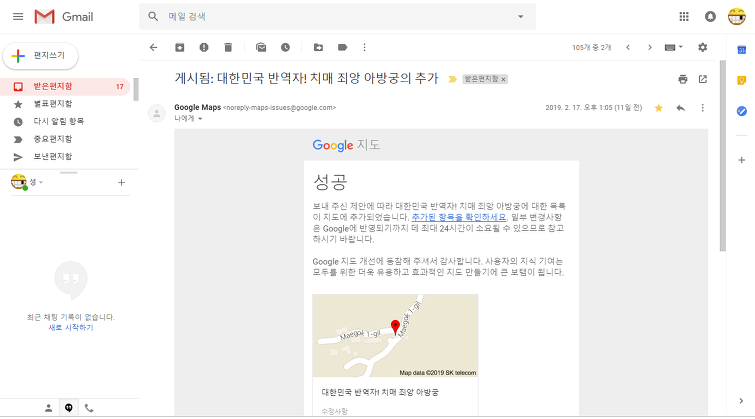
Task: Go back to inbox list arrow
Action: coord(154,47)
